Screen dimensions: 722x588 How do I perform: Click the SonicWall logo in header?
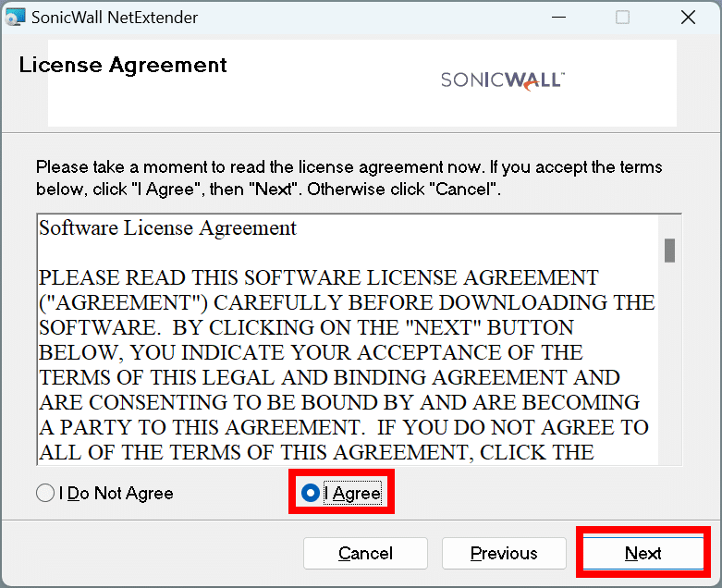(502, 81)
